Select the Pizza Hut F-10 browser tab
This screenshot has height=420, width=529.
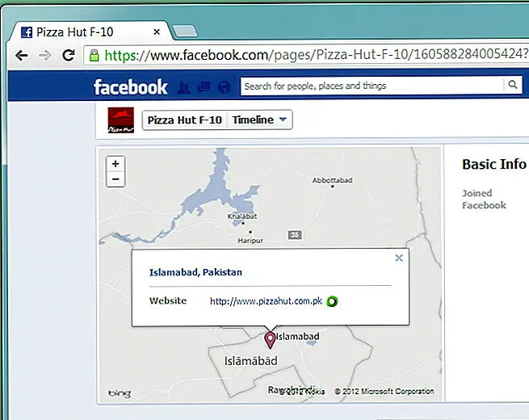coord(90,31)
